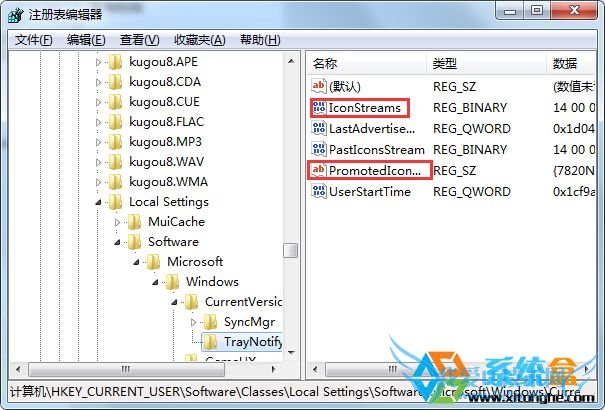Click the kugou8.CDA folder icon

coord(115,82)
